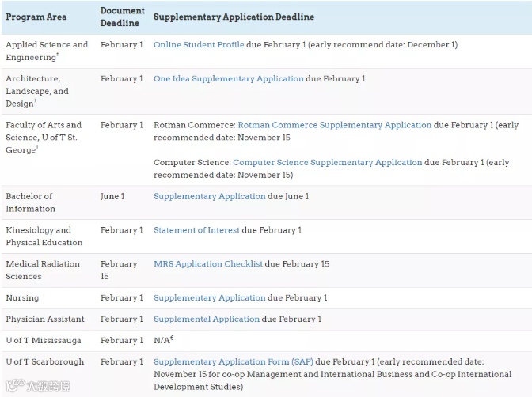Click the Medical Radiation Sciences program label
532x397 pixels.
43,270
